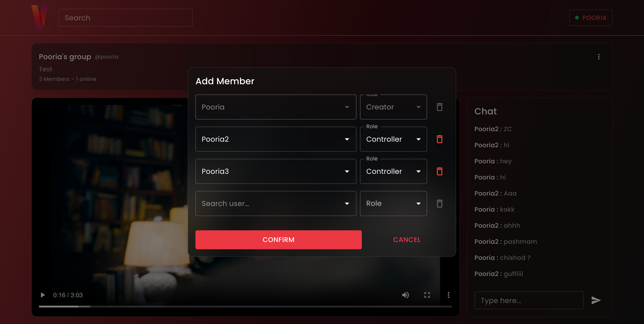
Task: Enter fullscreen video mode
Action: pyautogui.click(x=427, y=295)
